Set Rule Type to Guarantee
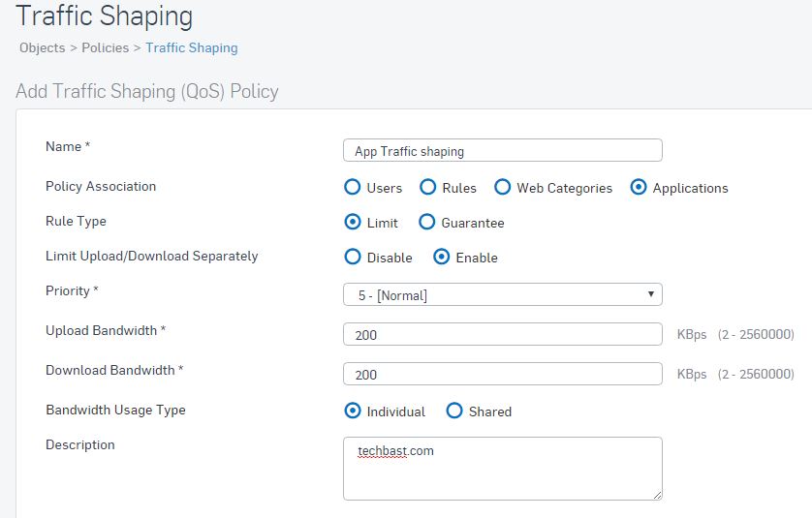The height and width of the screenshot is (518, 812). 426,222
